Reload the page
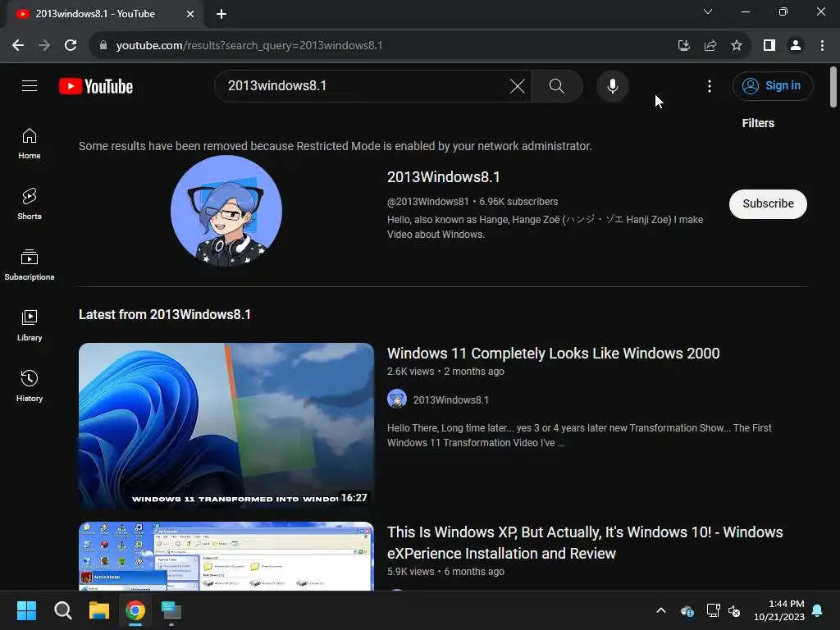Screen dimensions: 840x630 click(71, 46)
